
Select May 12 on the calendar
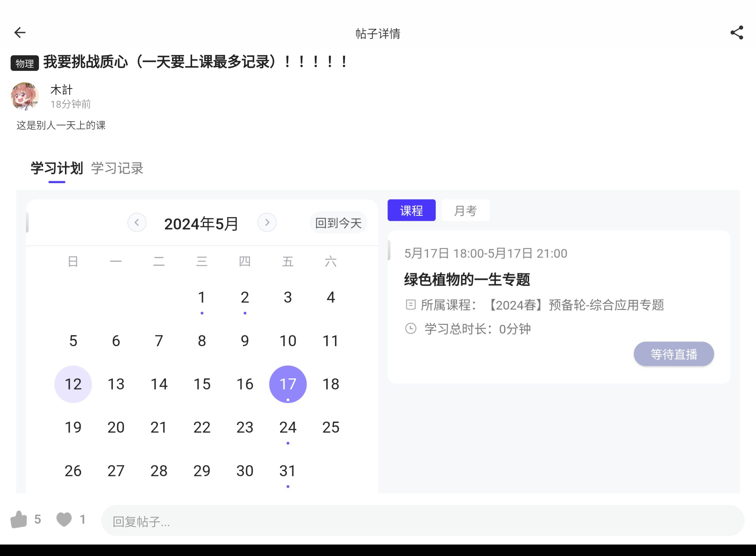[73, 384]
